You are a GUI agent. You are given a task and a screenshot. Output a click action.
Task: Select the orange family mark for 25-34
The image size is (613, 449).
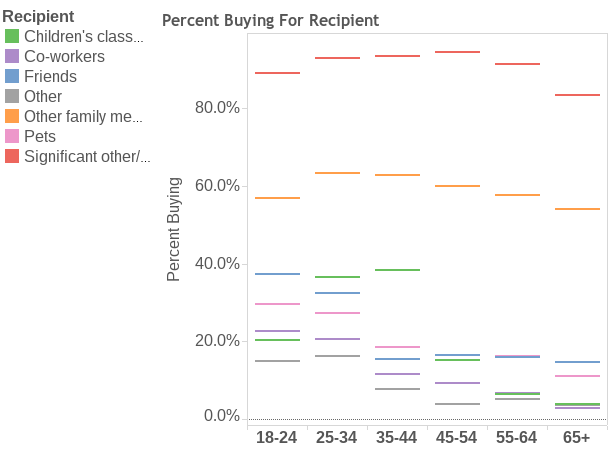pos(337,173)
